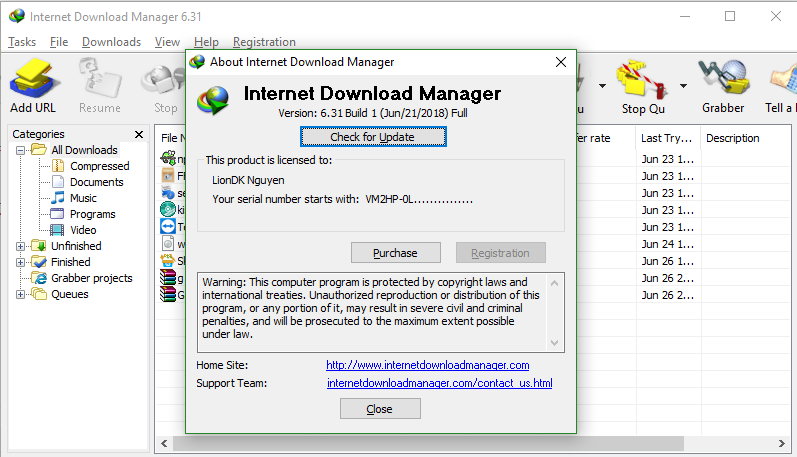Expand the Unfinished tree node
The width and height of the screenshot is (797, 457).
(x=20, y=247)
